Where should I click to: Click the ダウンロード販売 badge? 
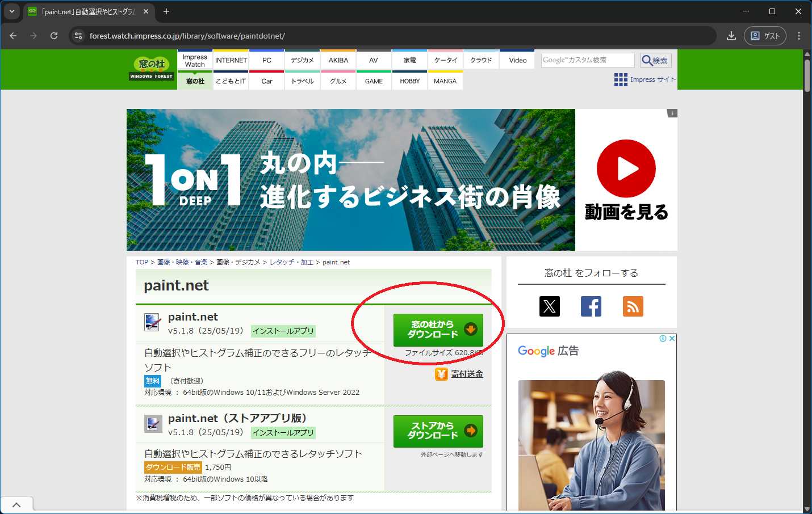(x=173, y=467)
